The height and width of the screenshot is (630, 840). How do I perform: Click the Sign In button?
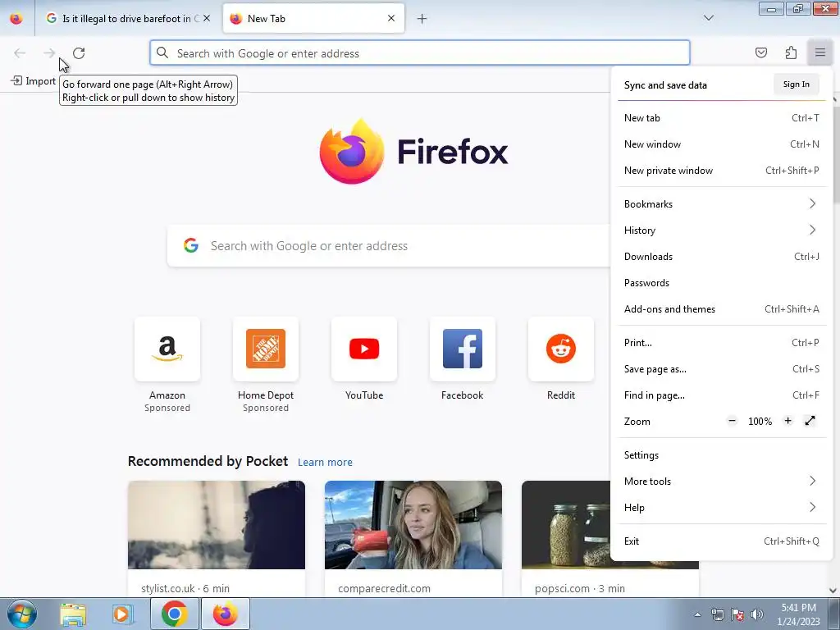point(796,84)
